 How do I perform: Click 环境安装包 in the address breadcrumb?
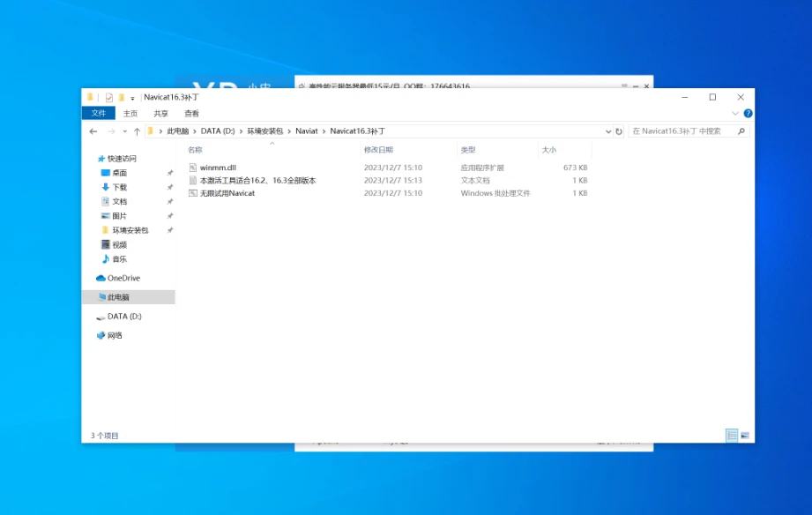tap(264, 131)
